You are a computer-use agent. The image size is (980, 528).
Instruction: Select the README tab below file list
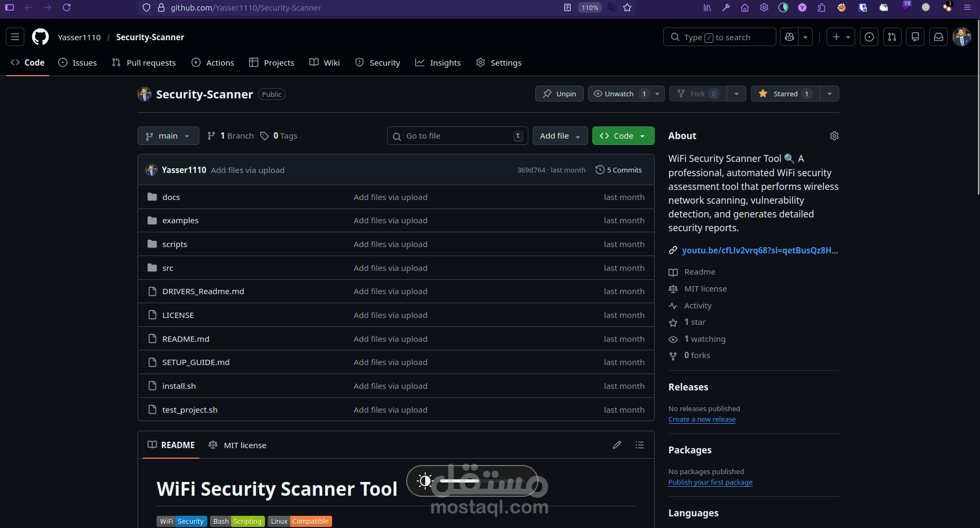(x=171, y=445)
